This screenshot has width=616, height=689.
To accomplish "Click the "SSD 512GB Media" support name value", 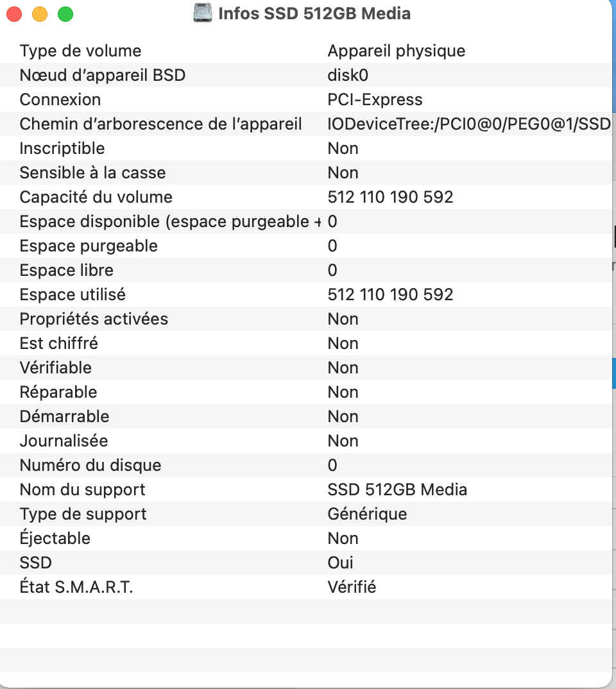I will pyautogui.click(x=397, y=489).
